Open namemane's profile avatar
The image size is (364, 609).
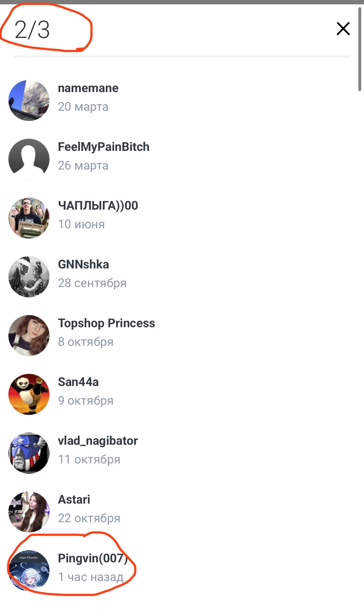(x=29, y=100)
